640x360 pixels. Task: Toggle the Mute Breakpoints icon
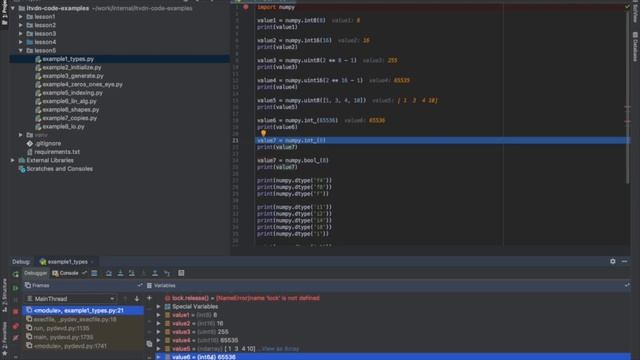coord(16,338)
